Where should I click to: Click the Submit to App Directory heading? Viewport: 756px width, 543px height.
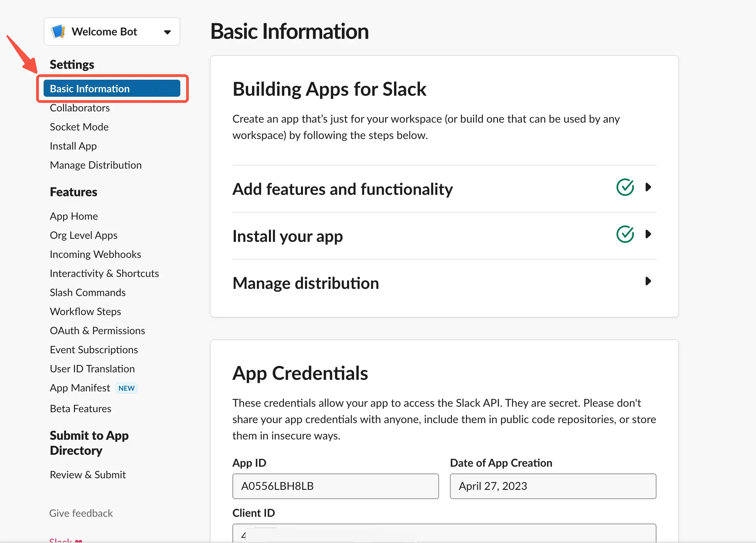pos(89,443)
